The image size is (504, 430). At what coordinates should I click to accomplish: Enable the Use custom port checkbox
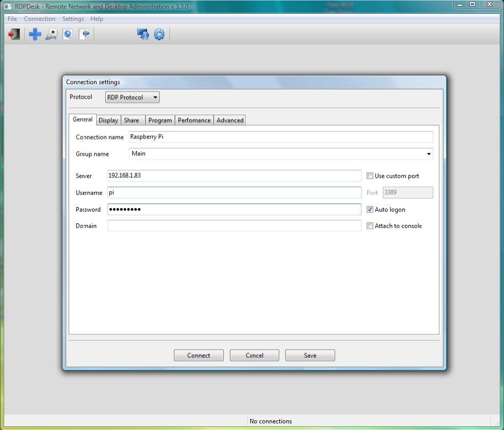(370, 176)
